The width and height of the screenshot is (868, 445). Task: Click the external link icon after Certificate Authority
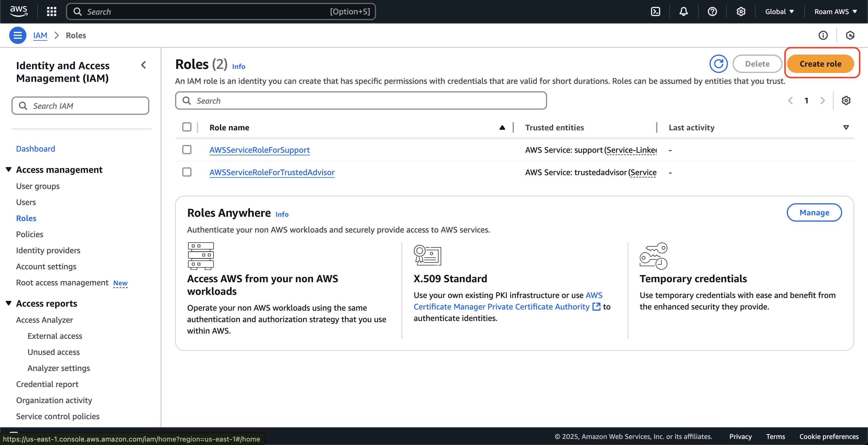(x=596, y=306)
